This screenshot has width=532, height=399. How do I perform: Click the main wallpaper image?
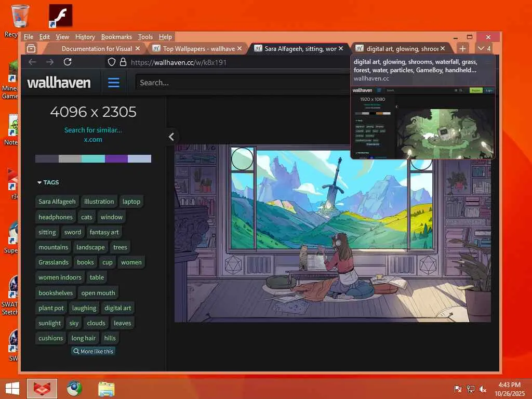pyautogui.click(x=332, y=233)
